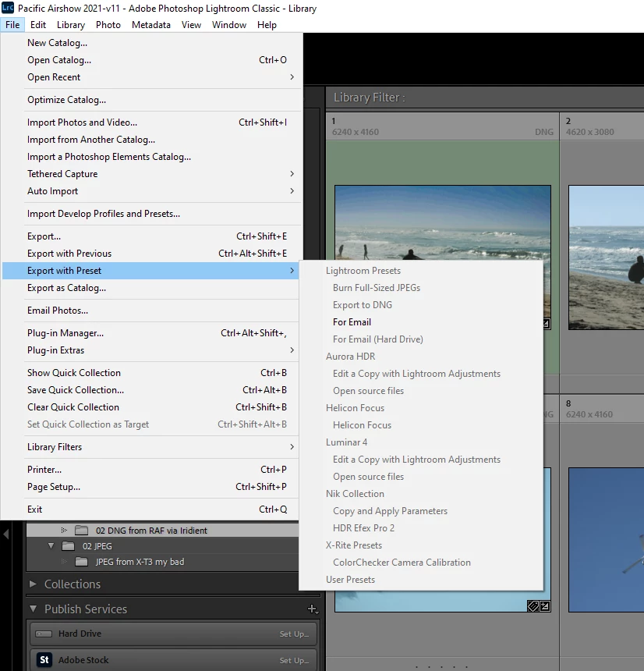Choose HDR Efex Pro 2 preset
This screenshot has width=644, height=671.
coord(421,527)
